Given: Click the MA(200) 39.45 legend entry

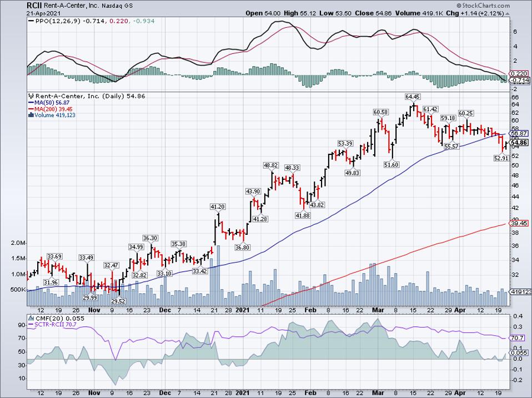Looking at the screenshot, I should pyautogui.click(x=54, y=109).
